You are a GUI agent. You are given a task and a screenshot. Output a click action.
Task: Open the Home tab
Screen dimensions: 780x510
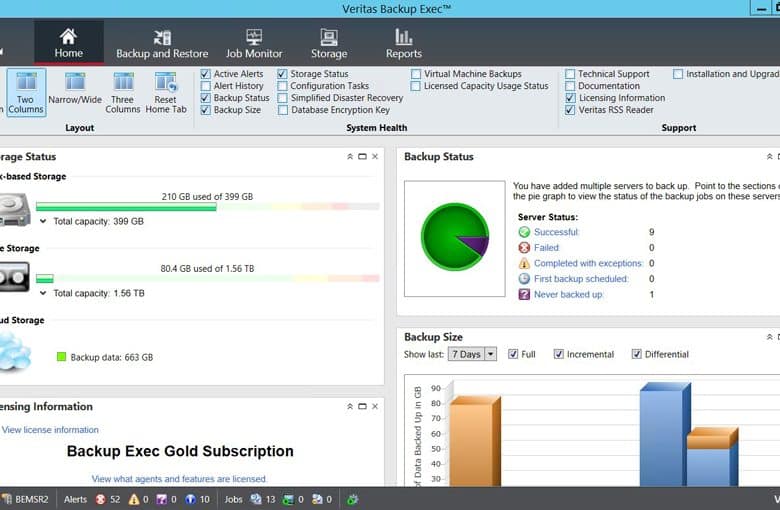[x=69, y=43]
